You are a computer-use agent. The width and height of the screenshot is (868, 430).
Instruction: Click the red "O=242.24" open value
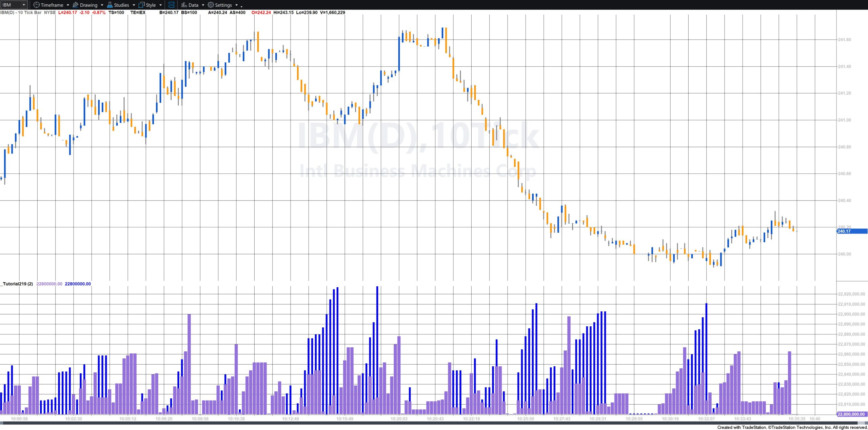(x=261, y=13)
